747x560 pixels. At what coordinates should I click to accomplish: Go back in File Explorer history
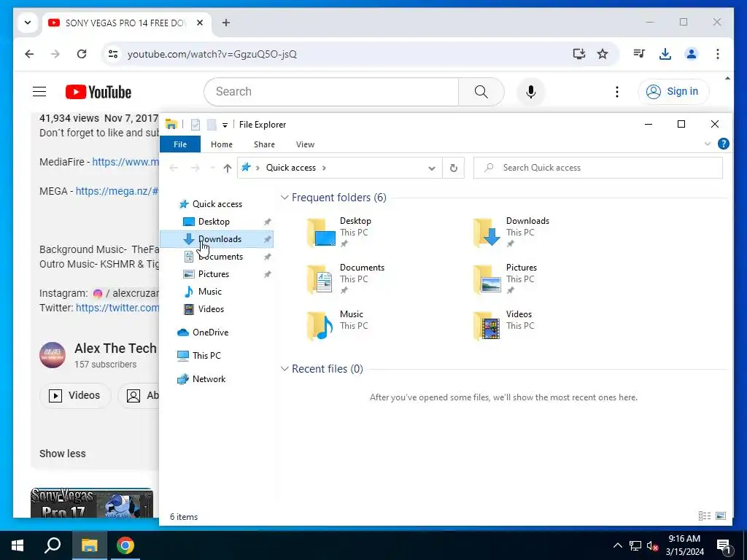tap(174, 168)
